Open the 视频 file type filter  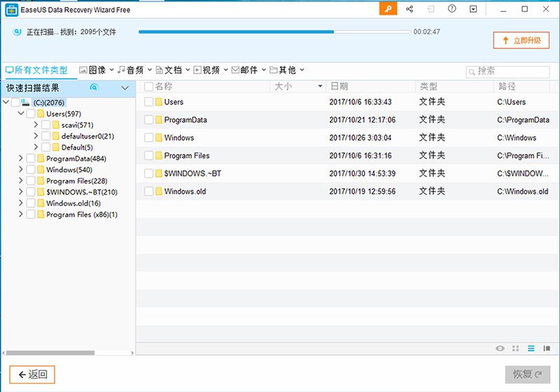coord(211,70)
